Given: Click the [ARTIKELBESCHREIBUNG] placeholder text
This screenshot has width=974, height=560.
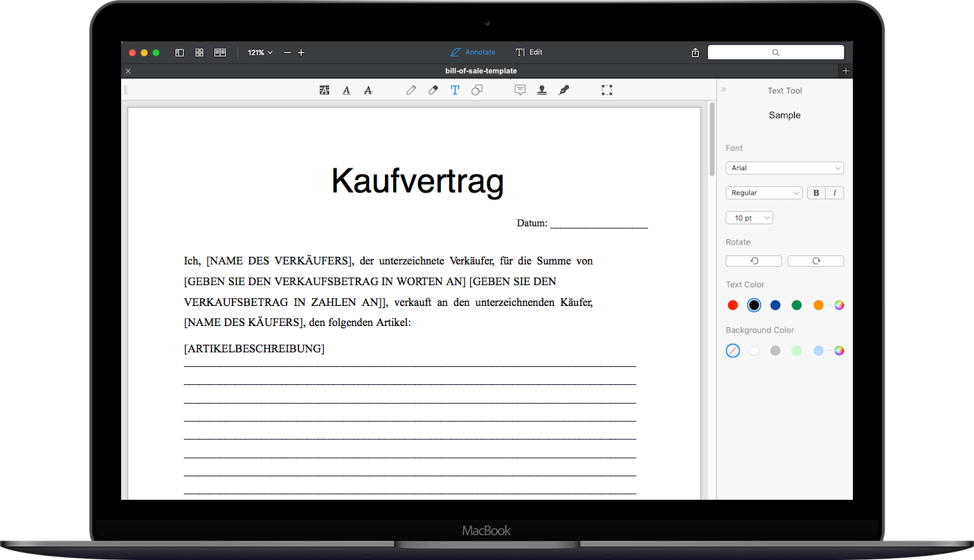Looking at the screenshot, I should (254, 349).
